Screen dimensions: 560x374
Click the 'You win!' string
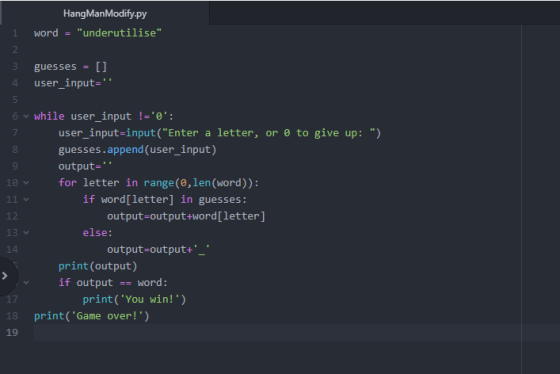pos(150,299)
